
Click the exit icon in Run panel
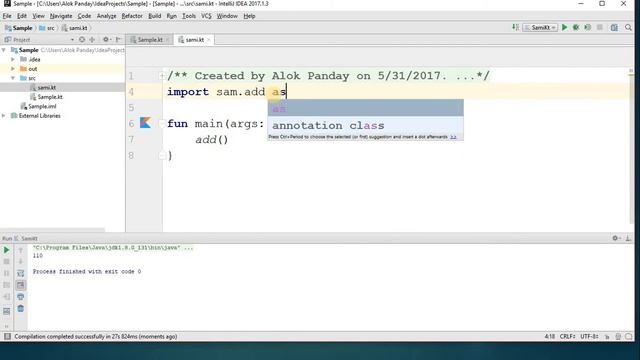pyautogui.click(x=6, y=297)
